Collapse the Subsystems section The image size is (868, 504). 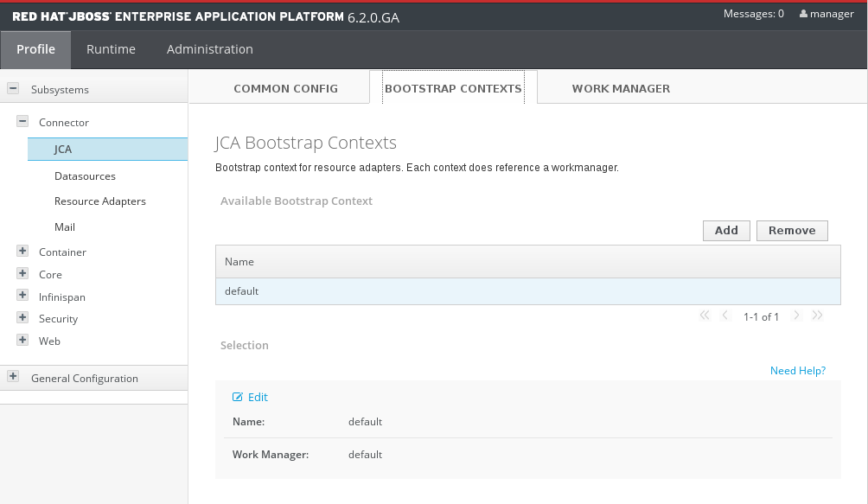pyautogui.click(x=13, y=88)
